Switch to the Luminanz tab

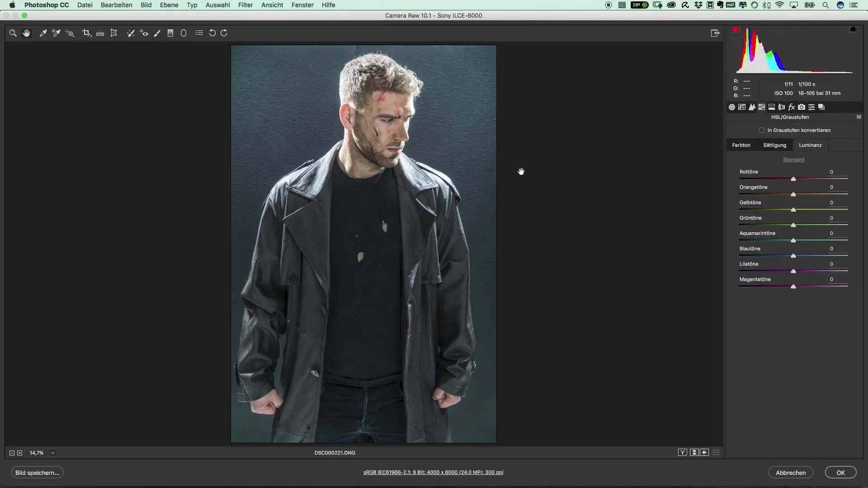coord(810,145)
